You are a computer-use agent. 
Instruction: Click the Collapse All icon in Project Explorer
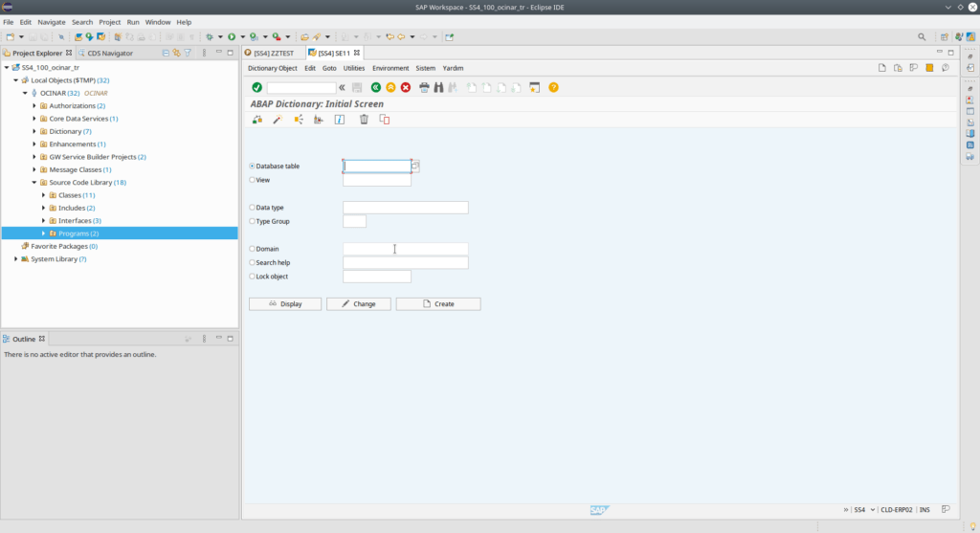[x=166, y=54]
